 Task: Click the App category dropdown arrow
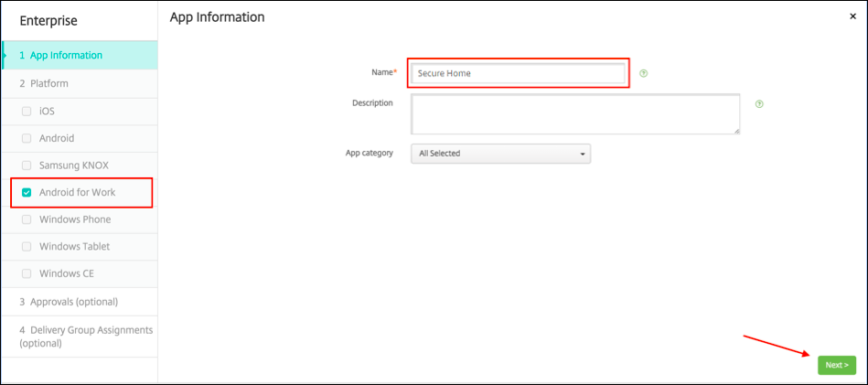point(583,154)
